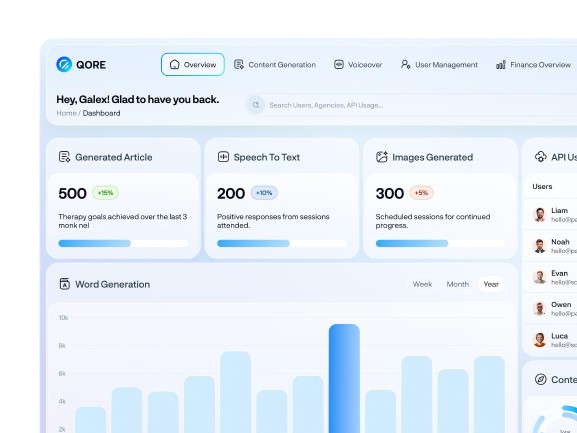Click the 300 images count
577x433 pixels.
[x=390, y=194]
